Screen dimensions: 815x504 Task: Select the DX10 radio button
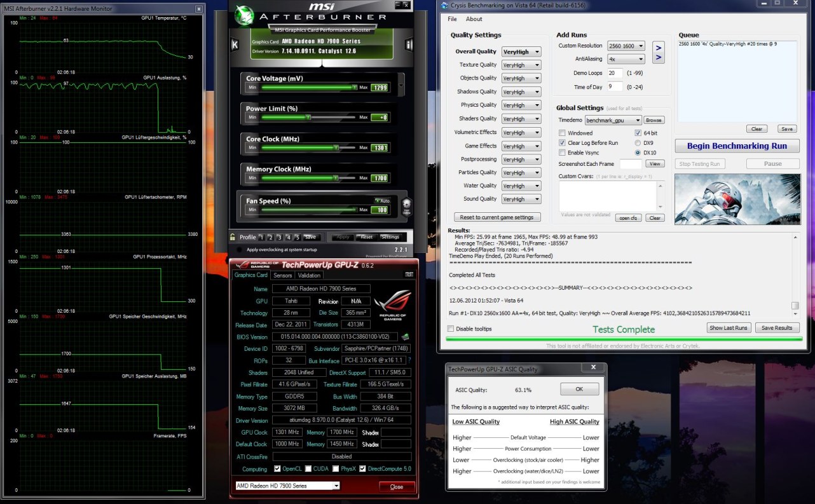click(x=638, y=153)
